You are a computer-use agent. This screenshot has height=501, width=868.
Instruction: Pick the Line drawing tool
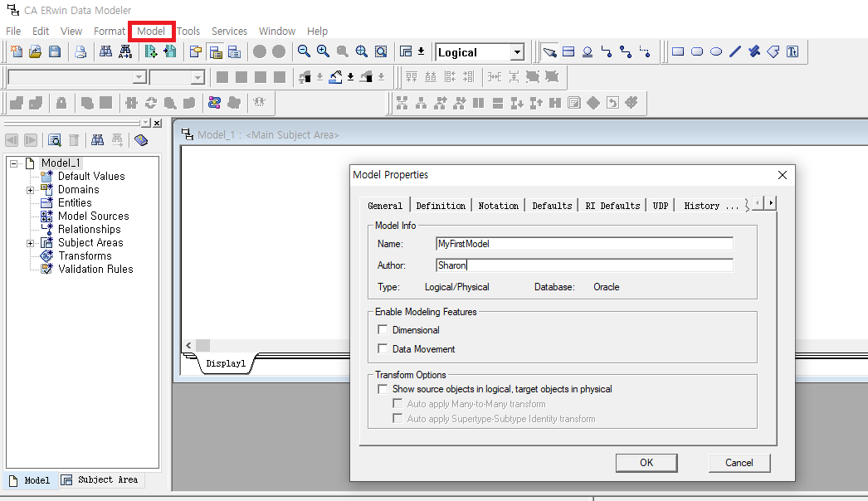pos(735,52)
